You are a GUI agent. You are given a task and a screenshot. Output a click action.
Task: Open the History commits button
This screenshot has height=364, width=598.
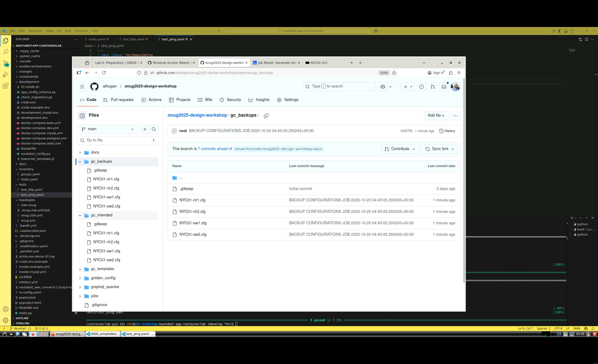point(447,131)
